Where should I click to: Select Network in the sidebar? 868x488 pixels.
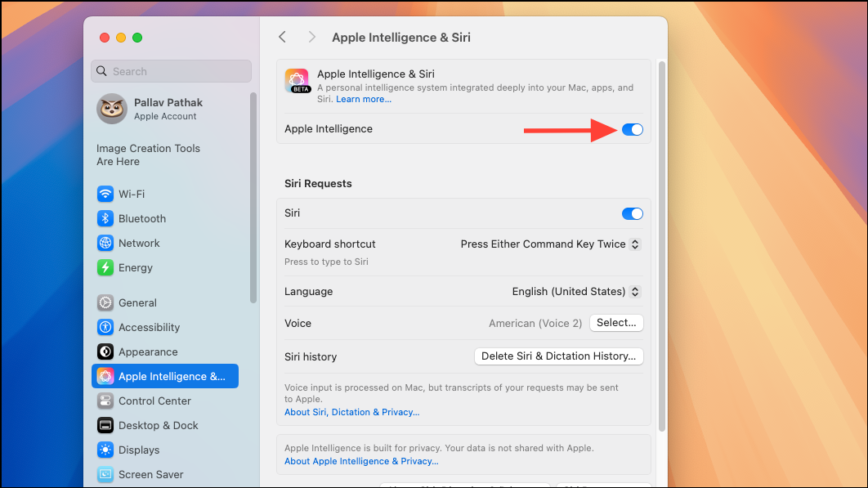point(165,243)
